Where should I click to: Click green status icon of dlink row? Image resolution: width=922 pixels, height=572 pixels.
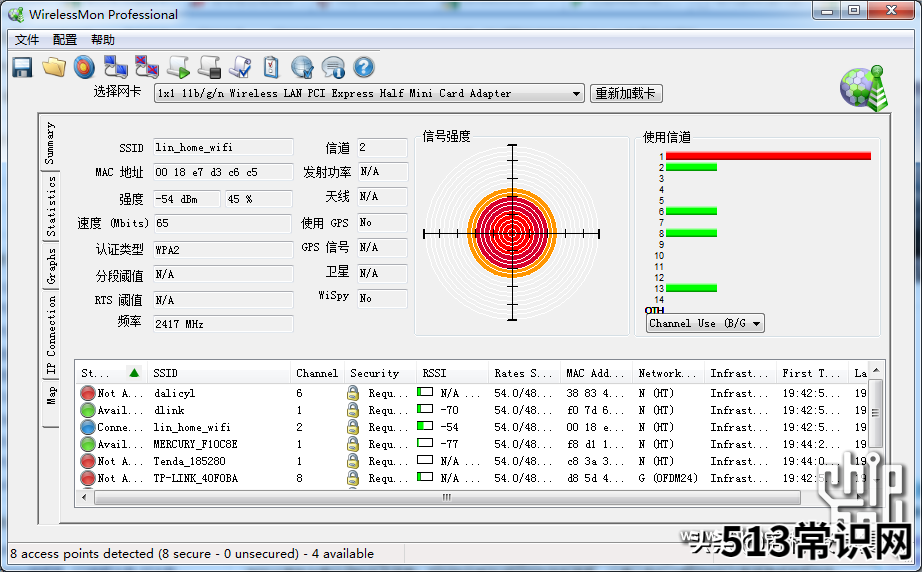[88, 410]
